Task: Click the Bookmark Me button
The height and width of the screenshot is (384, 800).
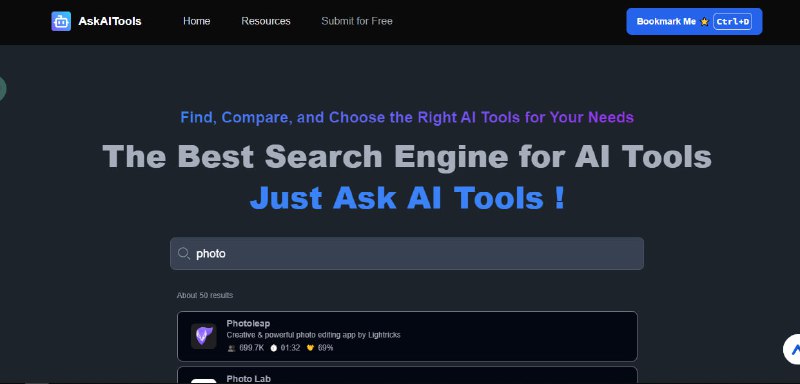Action: click(694, 21)
